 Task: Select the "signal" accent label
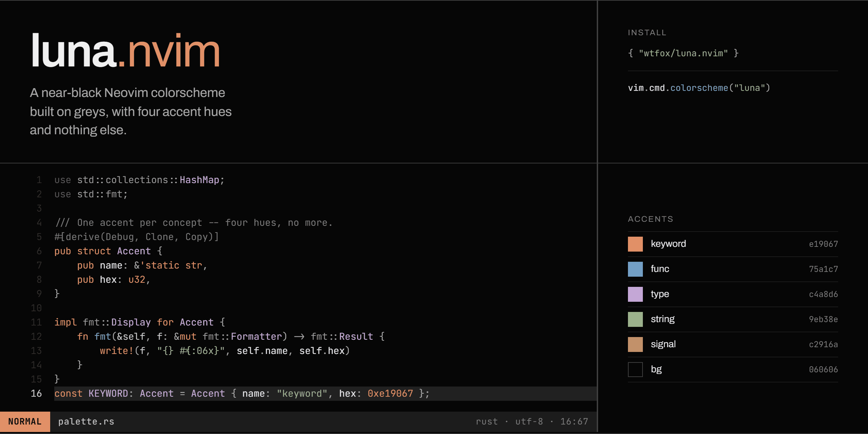click(663, 344)
